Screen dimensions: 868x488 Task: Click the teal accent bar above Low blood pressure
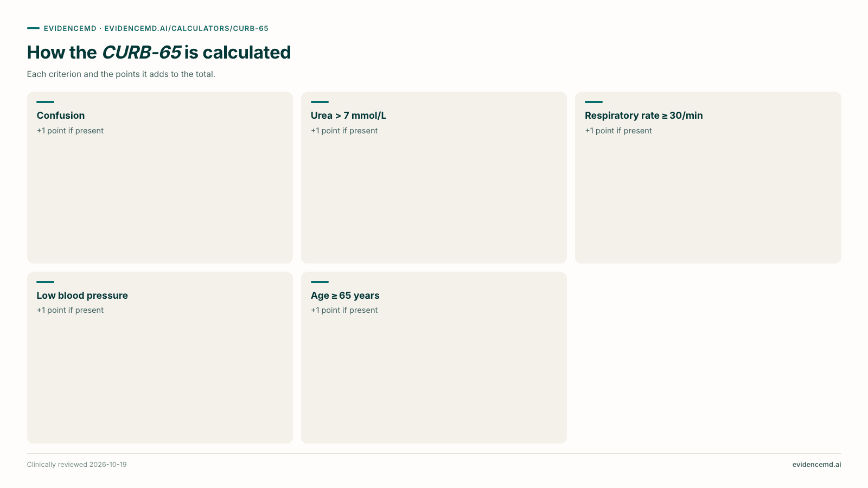click(x=46, y=282)
